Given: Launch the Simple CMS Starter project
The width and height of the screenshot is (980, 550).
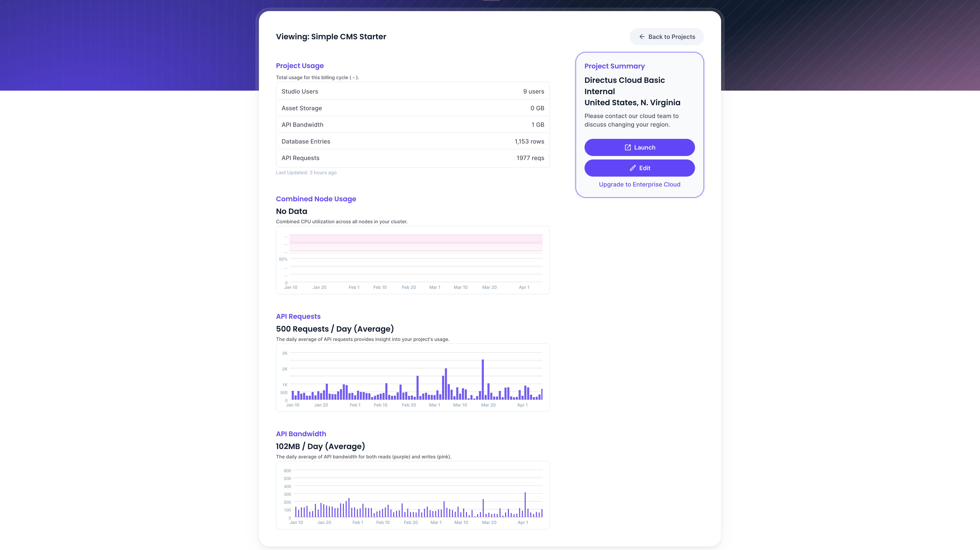Looking at the screenshot, I should [x=640, y=148].
